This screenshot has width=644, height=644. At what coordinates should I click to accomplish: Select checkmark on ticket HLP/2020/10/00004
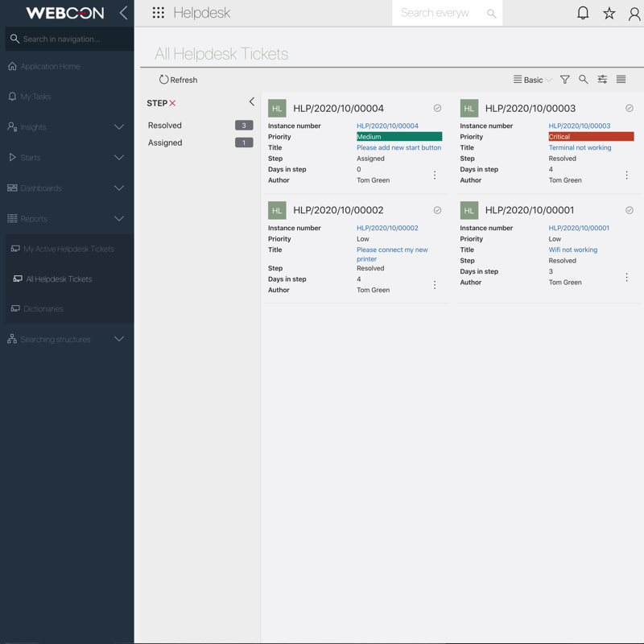pos(437,108)
